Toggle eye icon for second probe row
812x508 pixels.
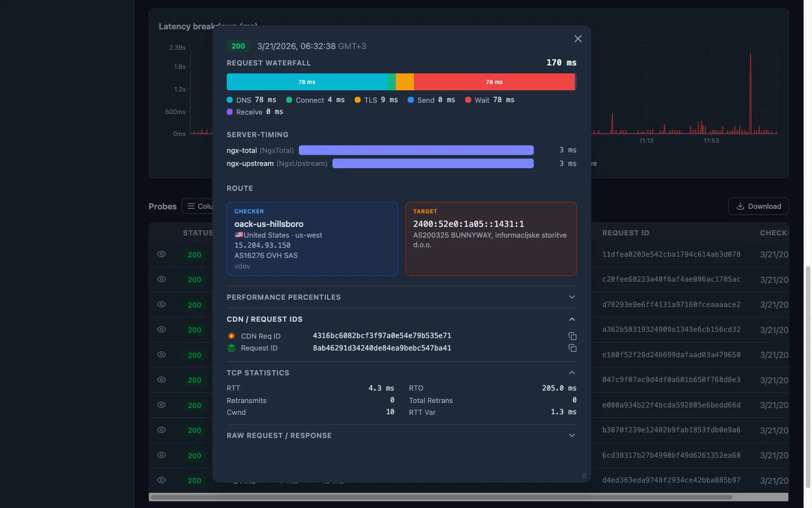click(x=161, y=279)
